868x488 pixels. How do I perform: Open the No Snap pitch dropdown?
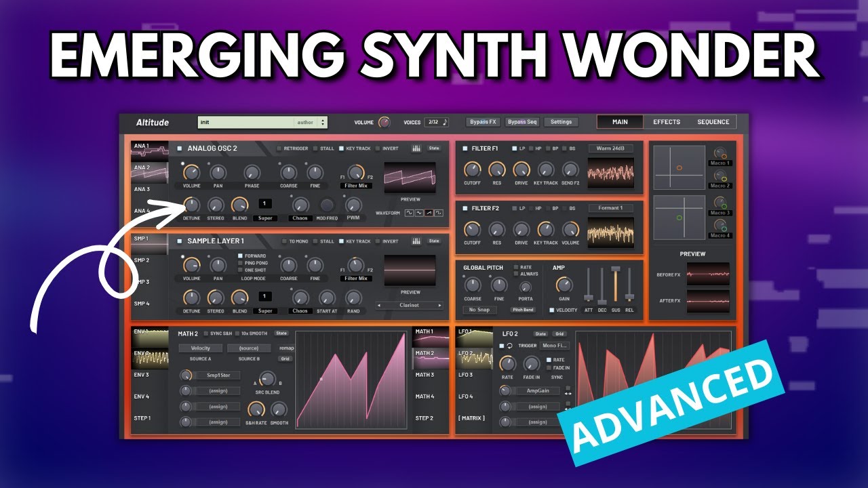(x=480, y=310)
